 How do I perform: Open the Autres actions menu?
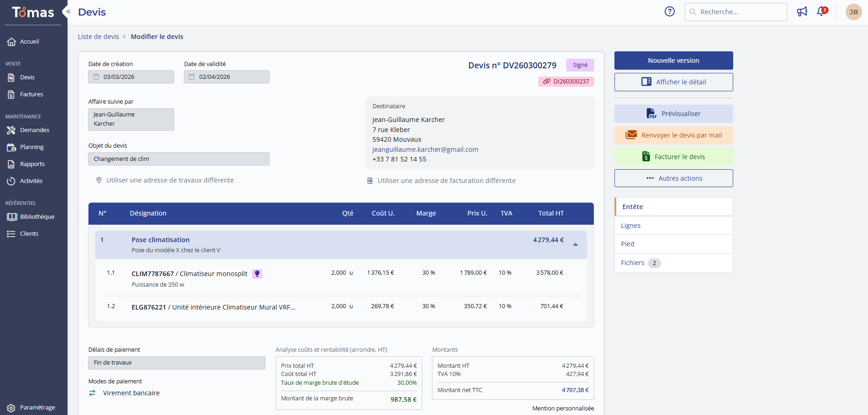(x=674, y=178)
